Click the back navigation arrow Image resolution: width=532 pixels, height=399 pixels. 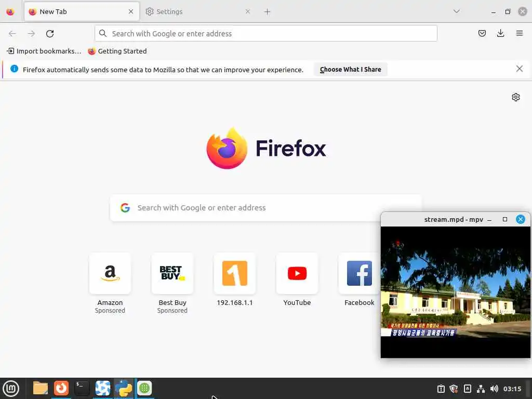point(12,34)
